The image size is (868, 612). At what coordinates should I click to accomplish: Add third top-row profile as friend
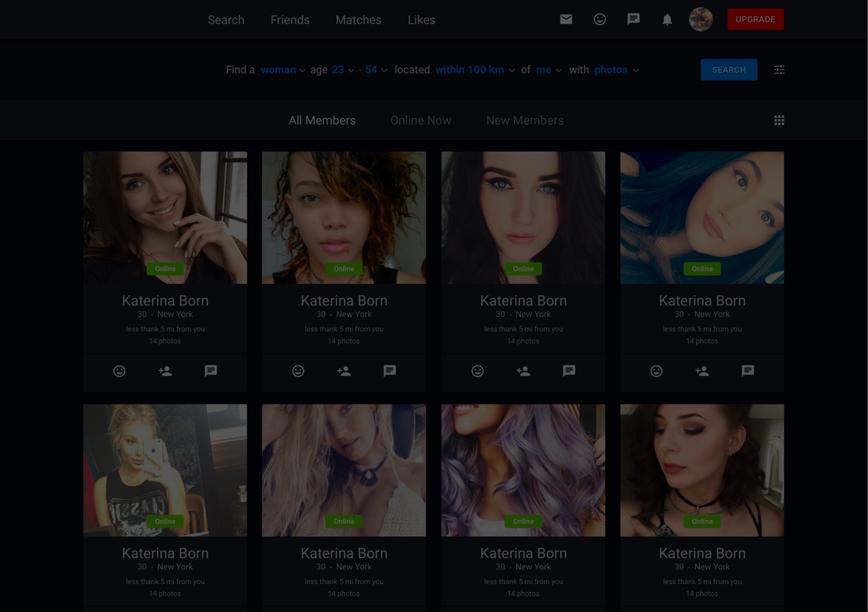pos(523,371)
